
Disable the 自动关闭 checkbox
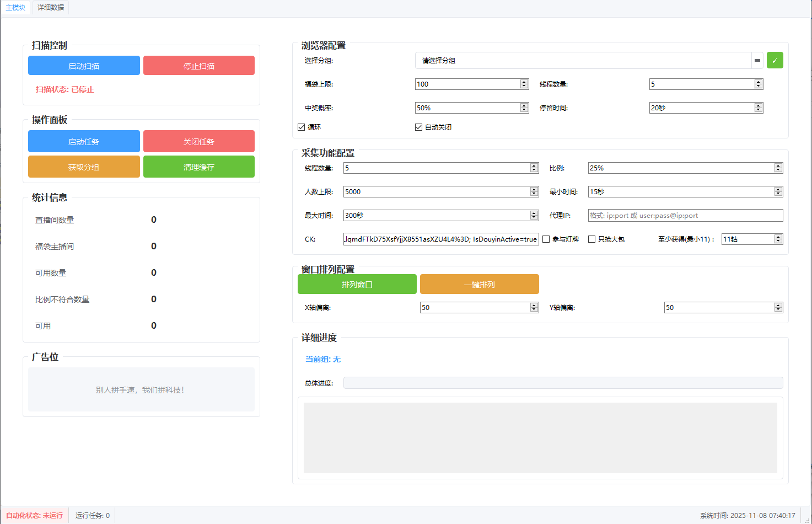tap(418, 126)
